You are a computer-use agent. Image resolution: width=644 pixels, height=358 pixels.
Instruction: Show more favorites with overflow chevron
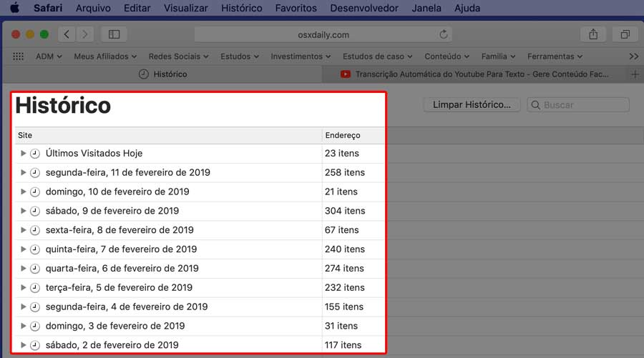point(633,56)
